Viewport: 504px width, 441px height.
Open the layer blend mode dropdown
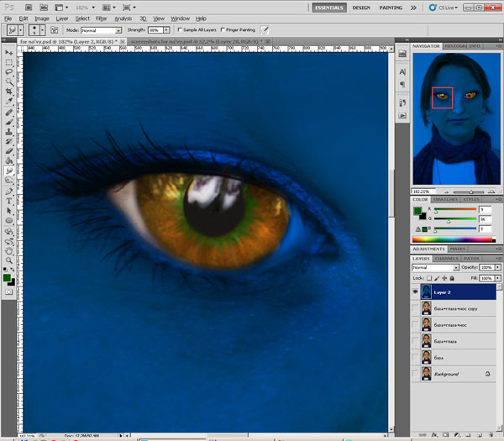pyautogui.click(x=433, y=267)
